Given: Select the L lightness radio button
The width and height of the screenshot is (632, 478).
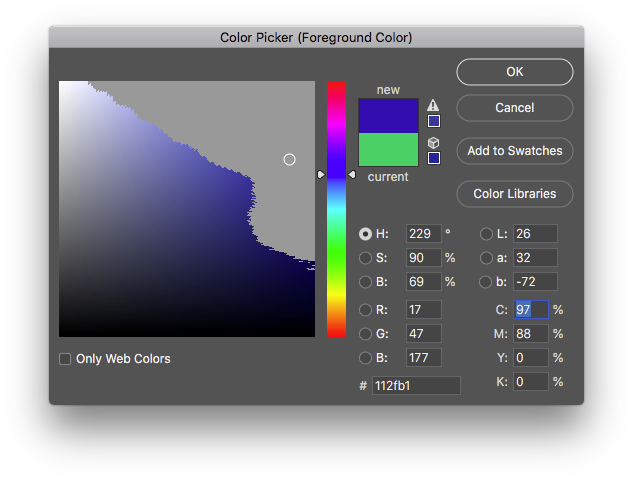Looking at the screenshot, I should [487, 234].
